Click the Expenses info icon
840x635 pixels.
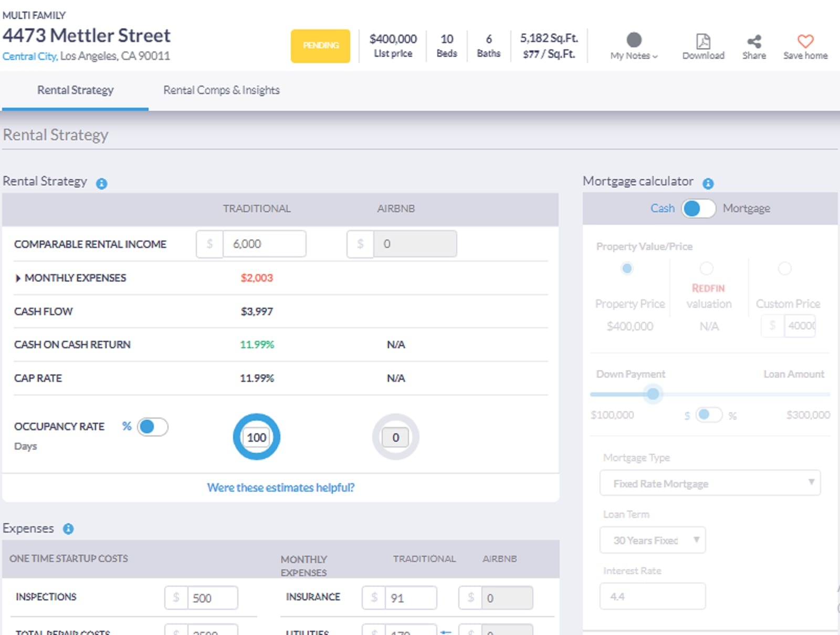pyautogui.click(x=67, y=529)
